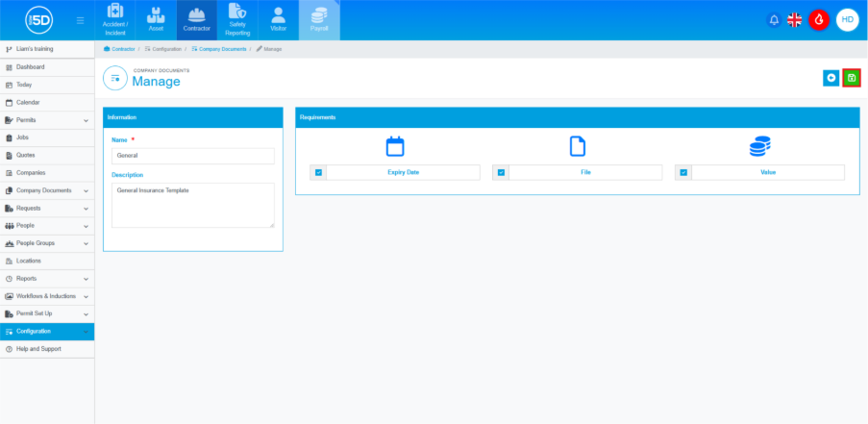Image resolution: width=868 pixels, height=424 pixels.
Task: Toggle the File requirement checkbox
Action: click(501, 172)
